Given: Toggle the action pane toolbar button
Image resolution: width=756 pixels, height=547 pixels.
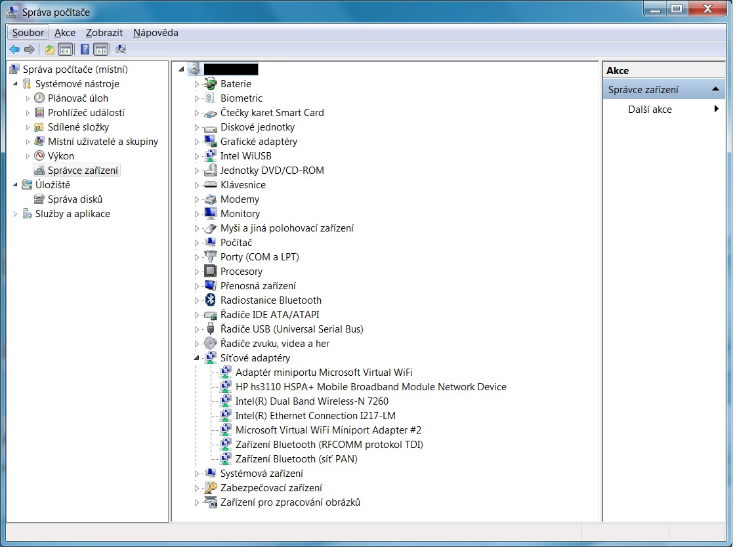Looking at the screenshot, I should (100, 49).
